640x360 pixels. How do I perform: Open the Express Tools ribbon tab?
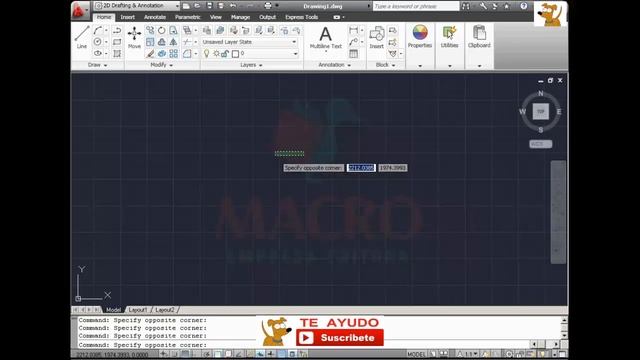(301, 17)
